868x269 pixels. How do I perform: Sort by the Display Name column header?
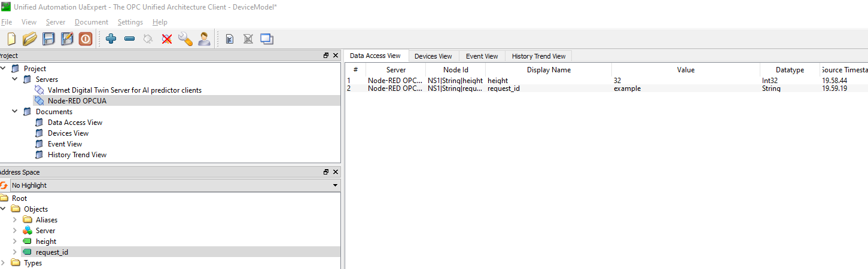point(549,70)
